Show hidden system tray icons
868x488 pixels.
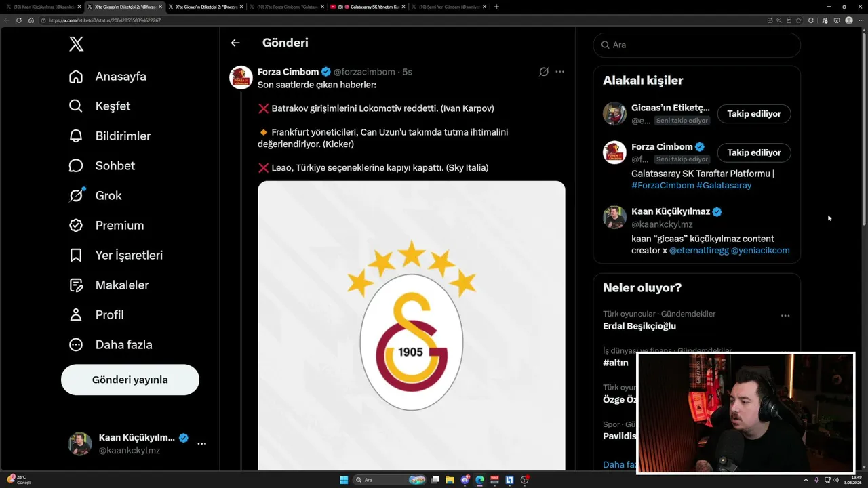pyautogui.click(x=806, y=480)
